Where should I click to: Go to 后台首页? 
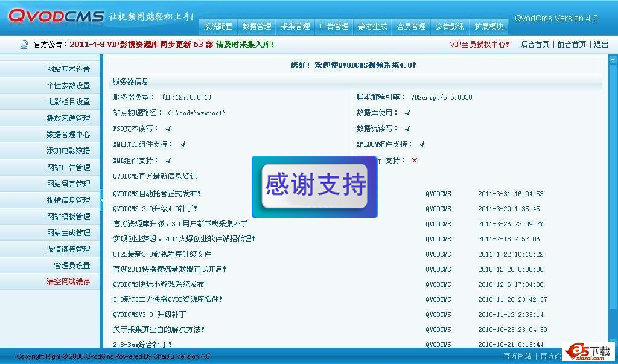[x=535, y=45]
